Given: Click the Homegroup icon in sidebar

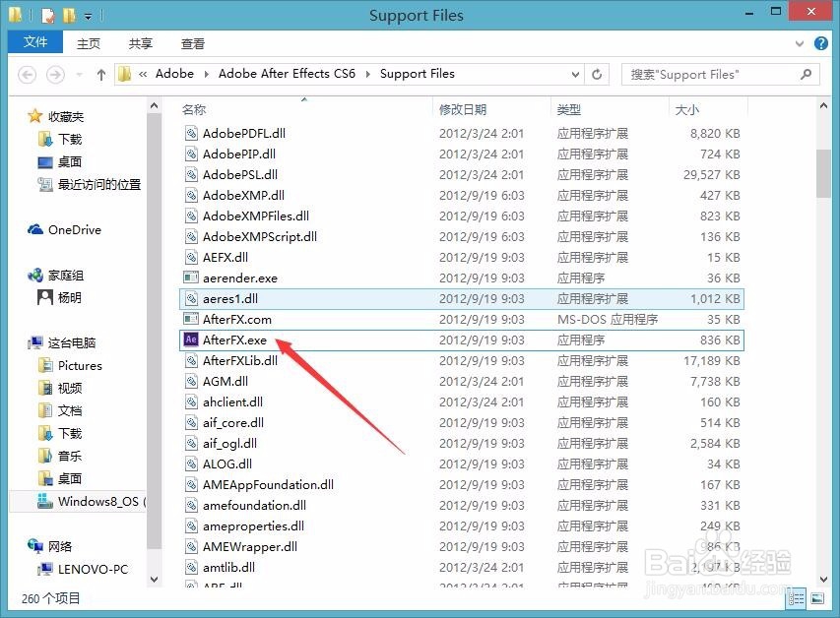Looking at the screenshot, I should 35,276.
